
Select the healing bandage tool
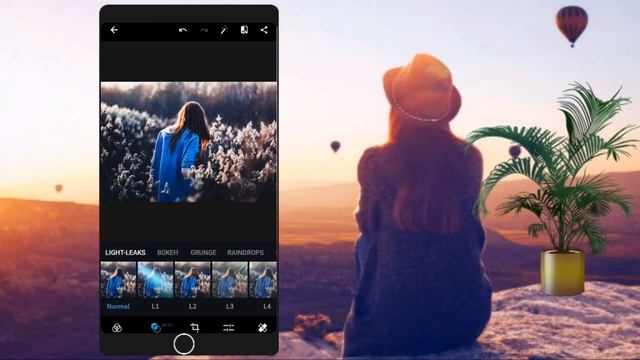(262, 328)
